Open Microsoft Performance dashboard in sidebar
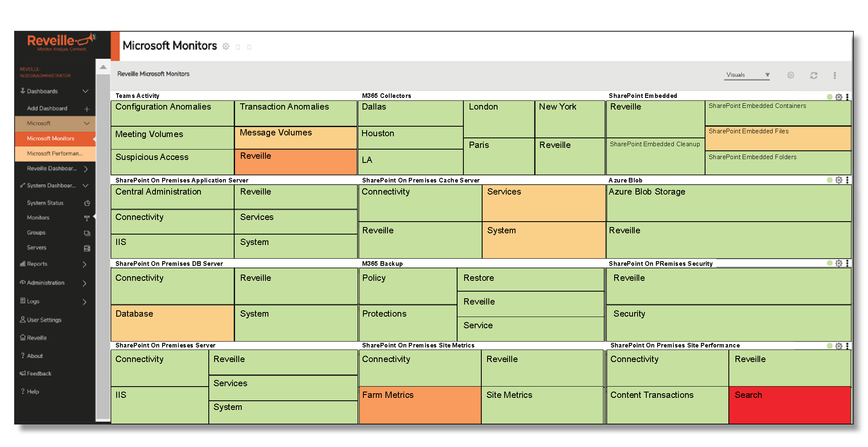 pyautogui.click(x=55, y=153)
